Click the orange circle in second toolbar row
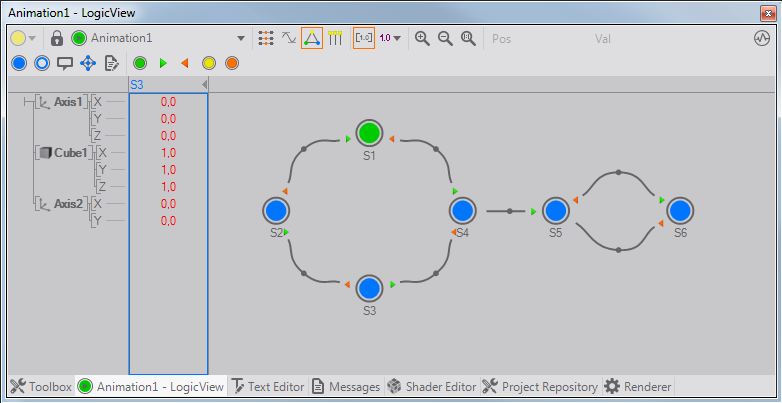This screenshot has height=403, width=782. (x=232, y=63)
